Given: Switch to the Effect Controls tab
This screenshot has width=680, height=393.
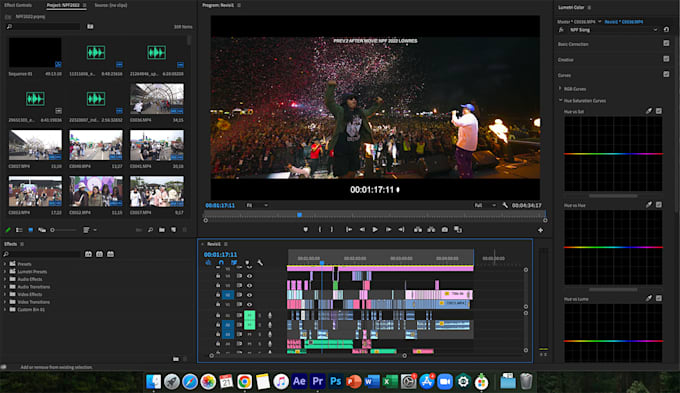Looking at the screenshot, I should point(18,5).
